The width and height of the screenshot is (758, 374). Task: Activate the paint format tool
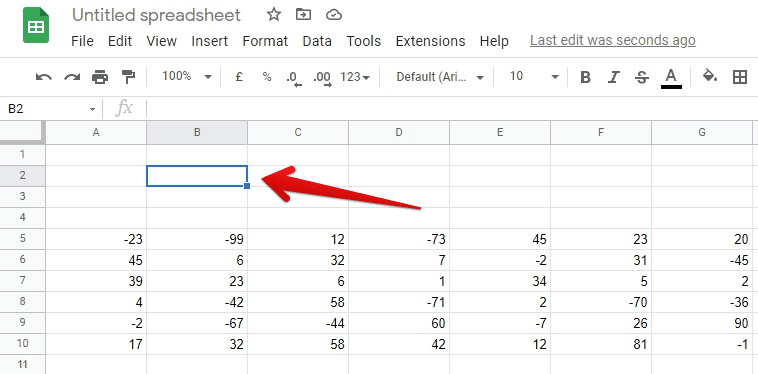tap(128, 77)
